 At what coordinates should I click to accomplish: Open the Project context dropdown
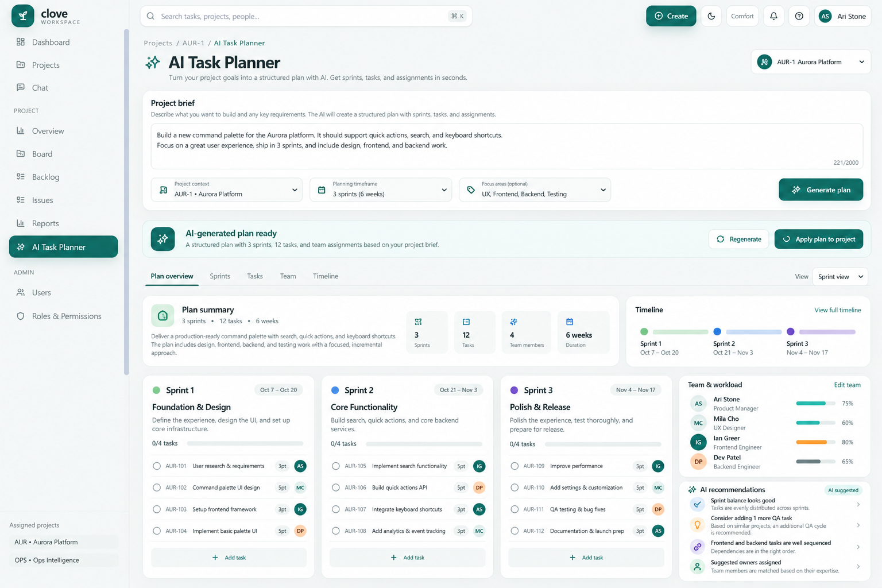pyautogui.click(x=227, y=189)
